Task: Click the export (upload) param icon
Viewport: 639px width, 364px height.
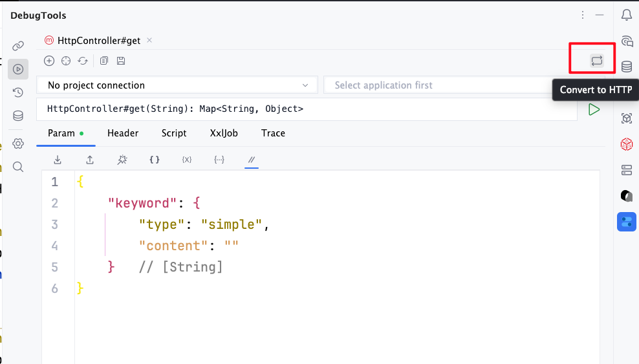Action: [x=90, y=160]
